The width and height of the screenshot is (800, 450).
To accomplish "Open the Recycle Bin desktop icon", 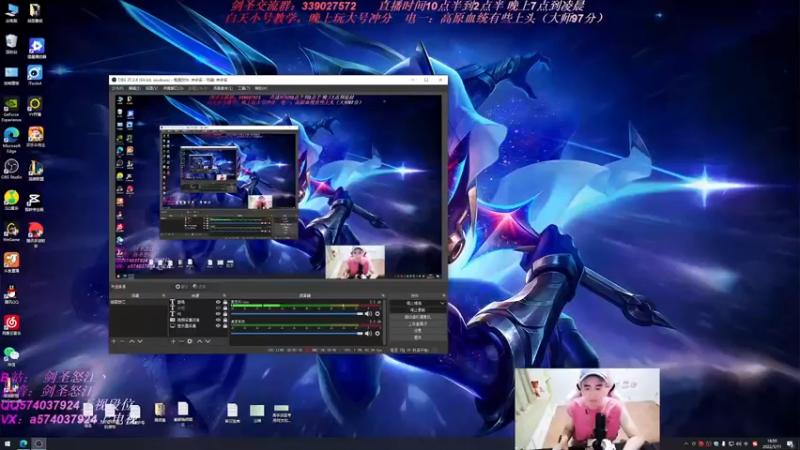I will [x=11, y=44].
